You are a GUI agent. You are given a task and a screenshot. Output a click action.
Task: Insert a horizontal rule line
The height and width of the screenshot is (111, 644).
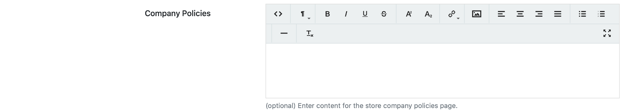pos(284,33)
